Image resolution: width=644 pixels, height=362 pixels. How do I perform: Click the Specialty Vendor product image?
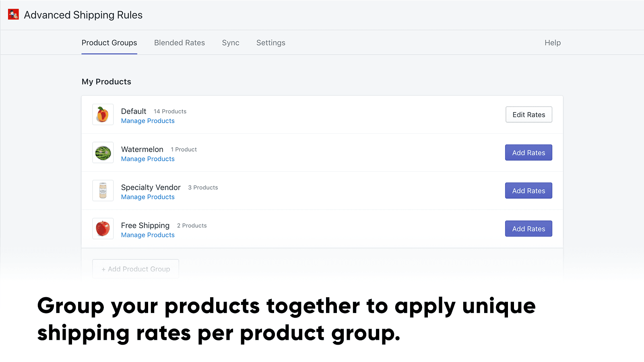pyautogui.click(x=103, y=190)
